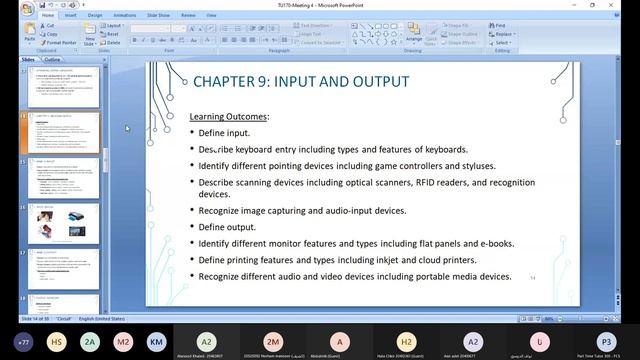Screen dimensions: 640x360
Task: Toggle numbered list formatting
Action: [238, 29]
